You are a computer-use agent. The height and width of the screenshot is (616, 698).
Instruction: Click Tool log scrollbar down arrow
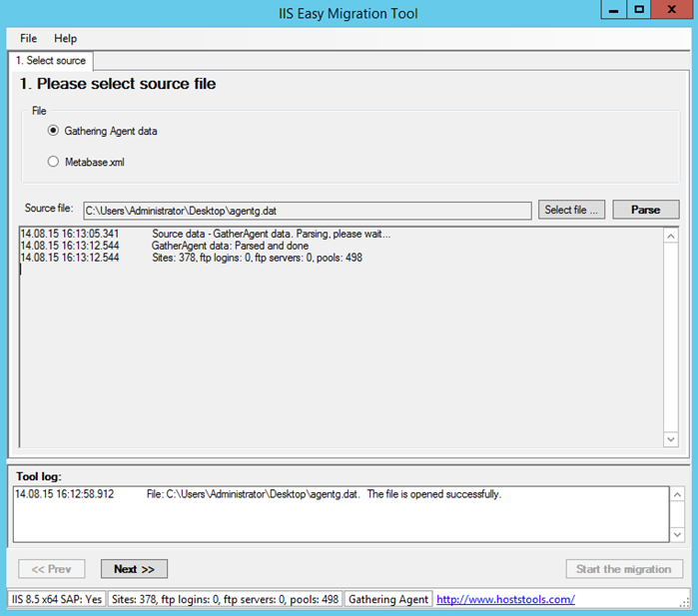[x=677, y=534]
